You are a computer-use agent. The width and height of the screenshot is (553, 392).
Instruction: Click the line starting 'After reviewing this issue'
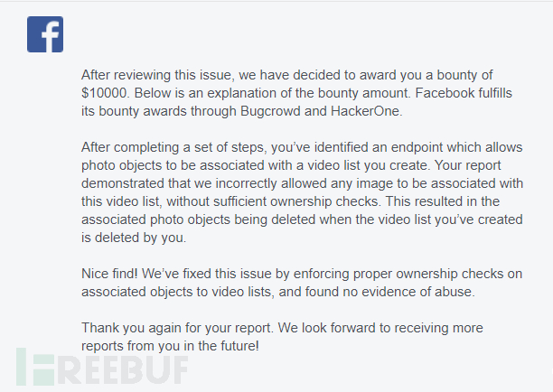point(287,75)
